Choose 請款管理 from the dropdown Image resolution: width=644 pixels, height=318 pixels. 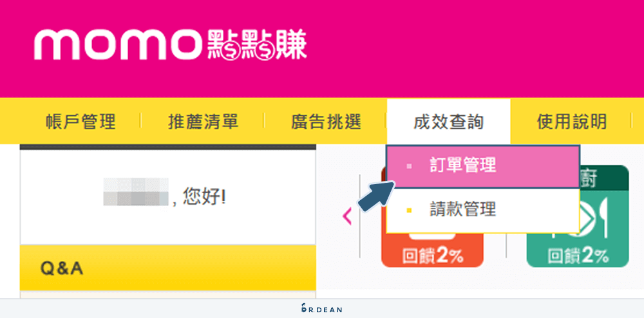462,209
